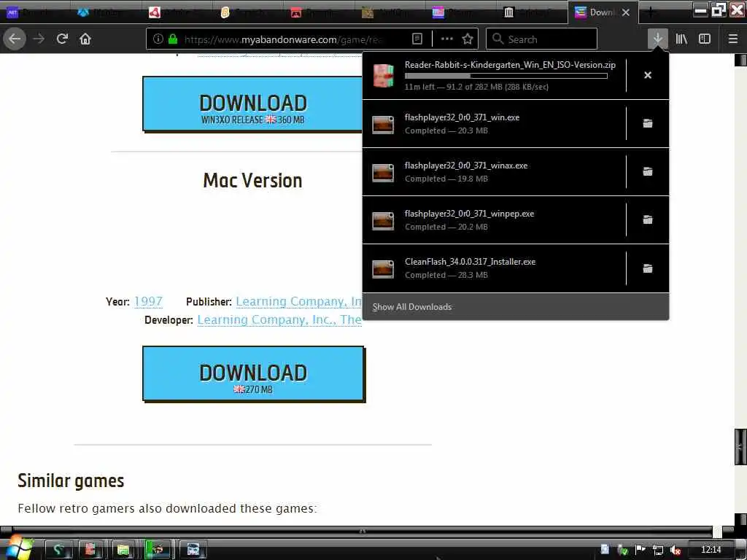Close the active Download tab

click(x=625, y=12)
